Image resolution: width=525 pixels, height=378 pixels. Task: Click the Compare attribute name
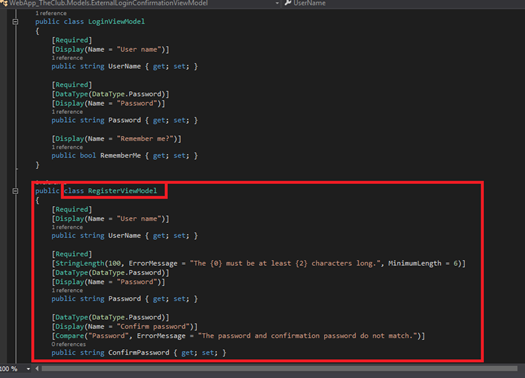70,336
